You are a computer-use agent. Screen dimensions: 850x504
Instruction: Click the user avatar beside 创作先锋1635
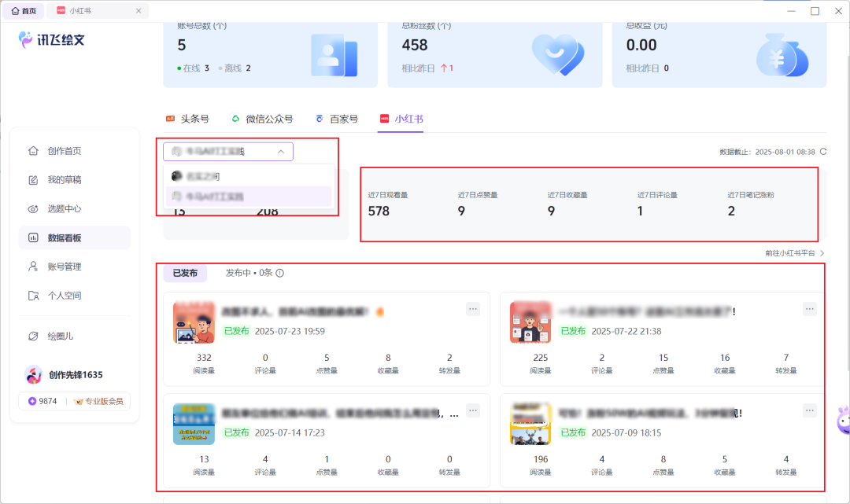pos(34,374)
